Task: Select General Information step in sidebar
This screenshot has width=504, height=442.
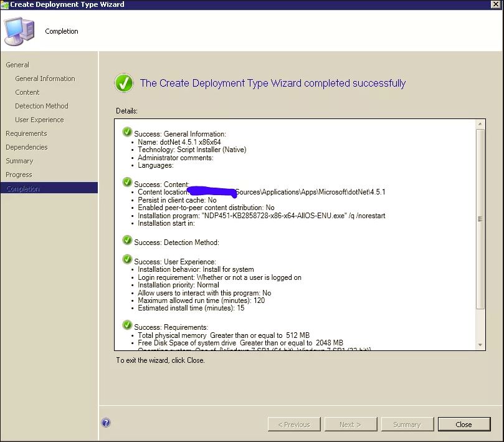Action: coord(45,79)
